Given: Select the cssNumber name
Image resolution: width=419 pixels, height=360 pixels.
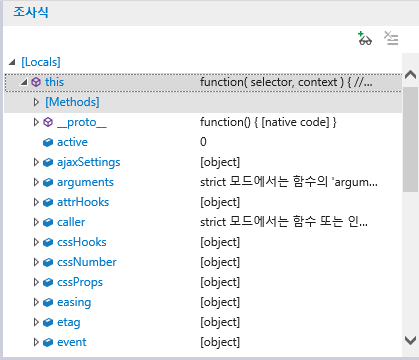Looking at the screenshot, I should pyautogui.click(x=87, y=262).
